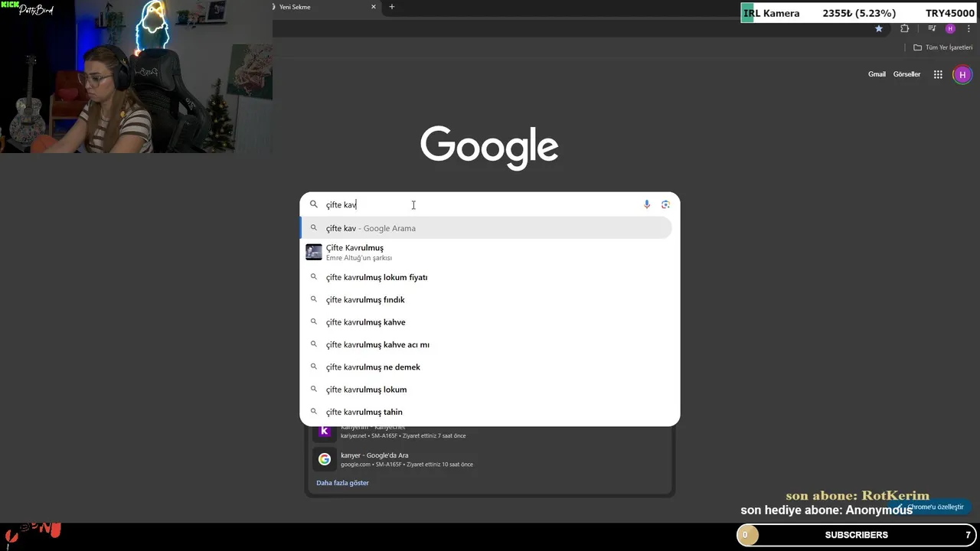Open the Google account avatar on page

962,74
